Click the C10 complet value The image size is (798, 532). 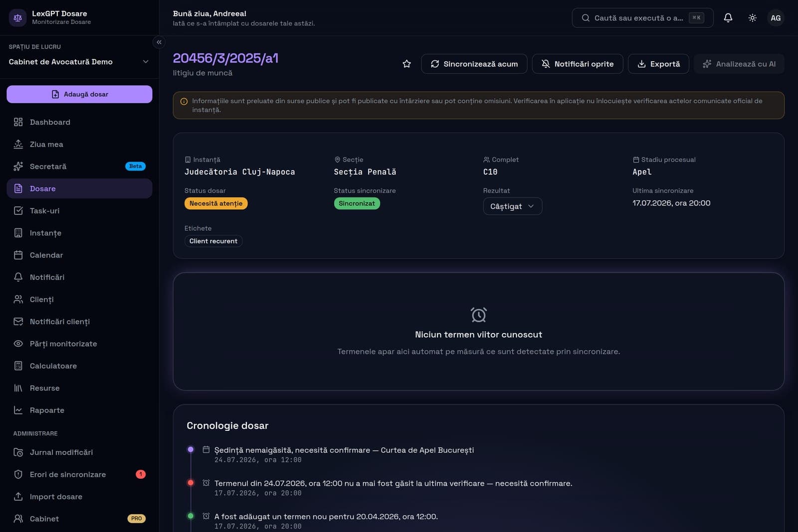point(490,172)
